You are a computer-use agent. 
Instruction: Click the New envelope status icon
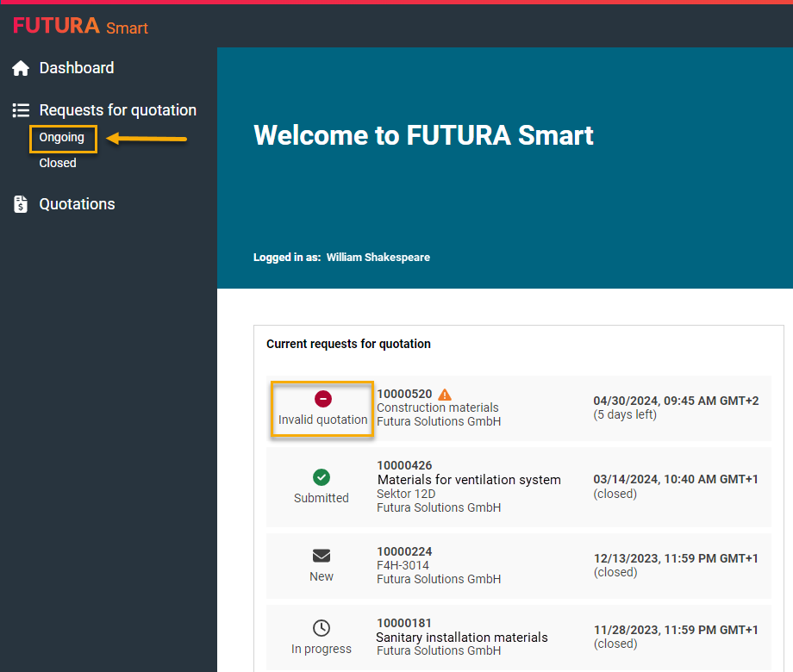pyautogui.click(x=322, y=556)
